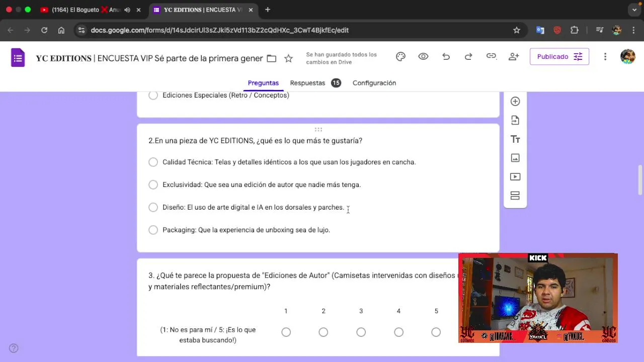Image resolution: width=644 pixels, height=362 pixels.
Task: Click question 2 title text
Action: [255, 141]
